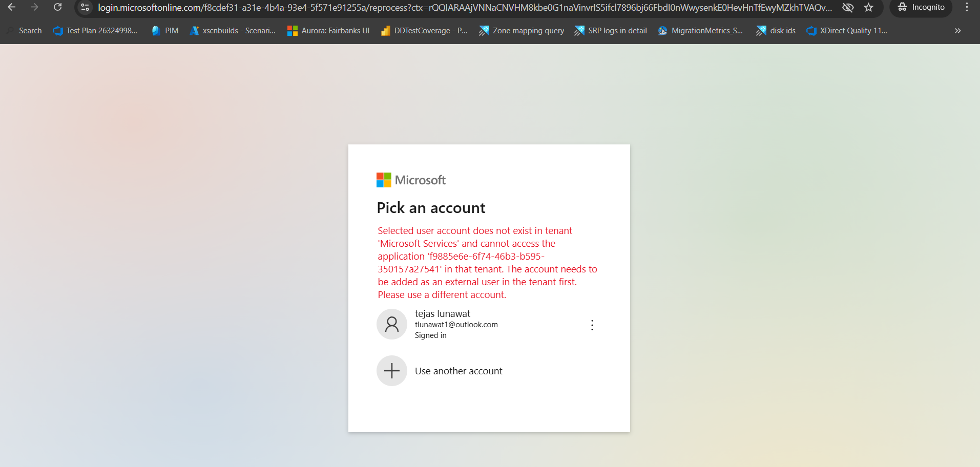Click the Signed in status text

pos(430,335)
